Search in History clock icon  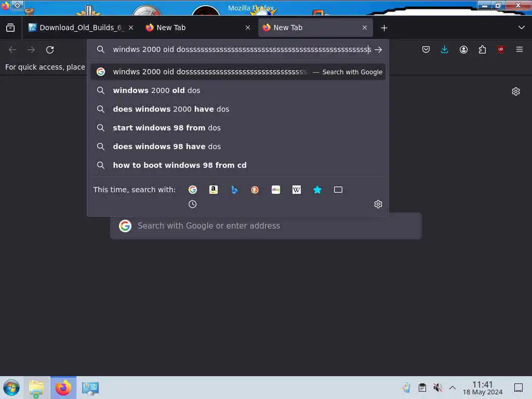(192, 204)
